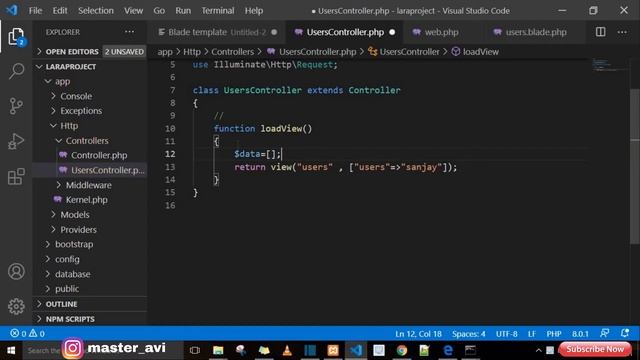
Task: Open the feedback icon in status bar
Action: pyautogui.click(x=604, y=333)
